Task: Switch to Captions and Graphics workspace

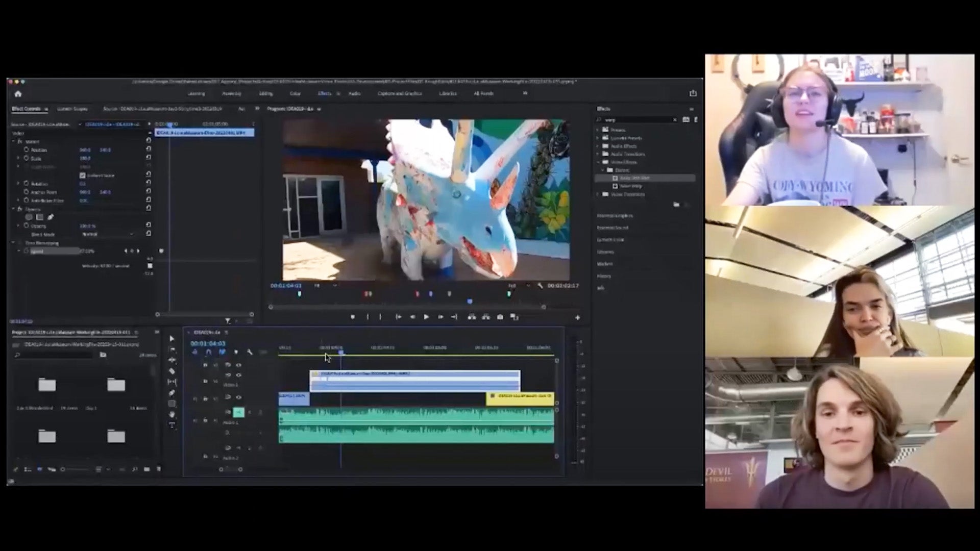Action: [400, 94]
